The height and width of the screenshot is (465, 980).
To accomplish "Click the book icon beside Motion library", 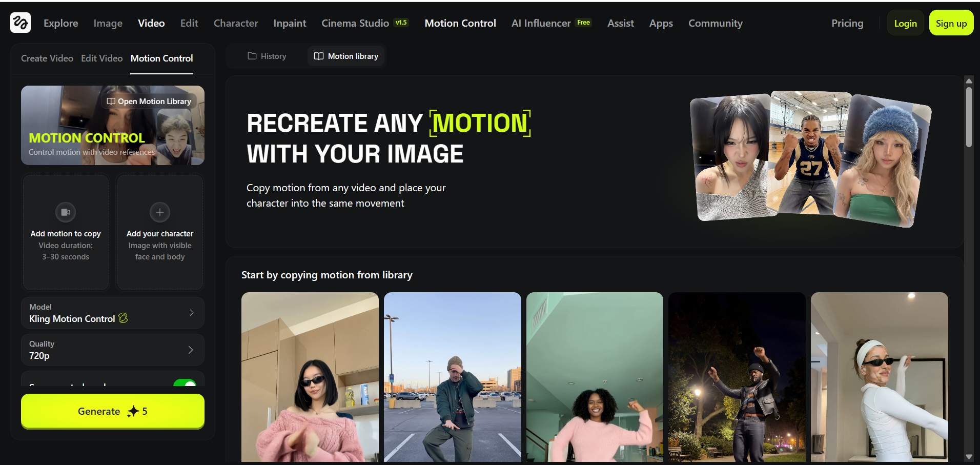I will point(319,56).
